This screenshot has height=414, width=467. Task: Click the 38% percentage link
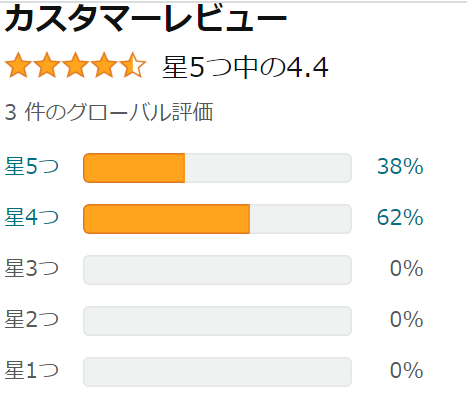pos(400,166)
